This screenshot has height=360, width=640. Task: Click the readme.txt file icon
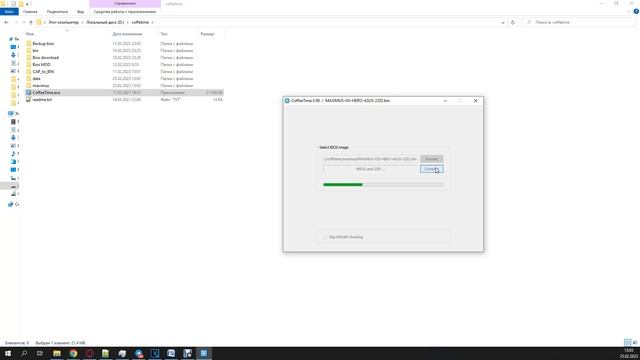[x=29, y=100]
